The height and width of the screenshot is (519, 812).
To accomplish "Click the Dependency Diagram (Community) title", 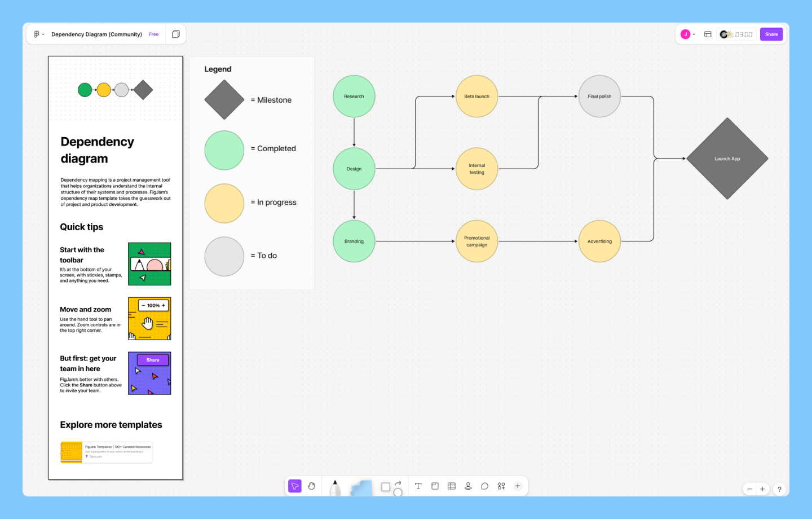I will 96,34.
